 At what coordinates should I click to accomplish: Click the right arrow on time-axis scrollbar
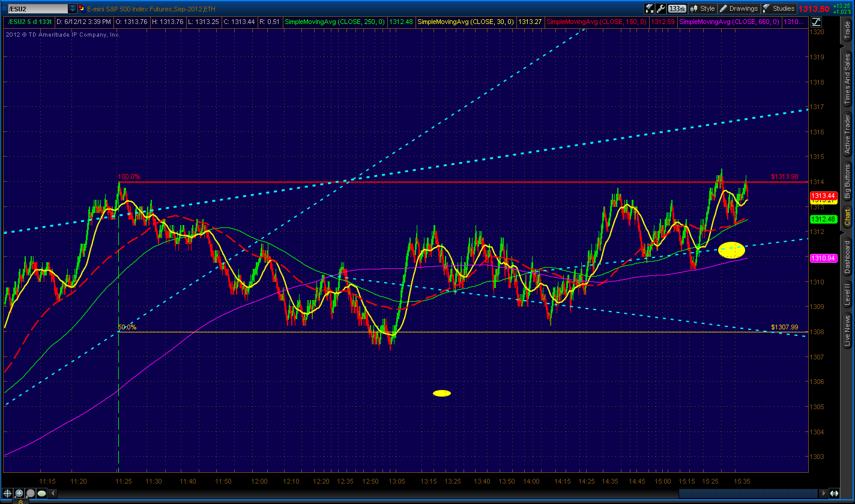(x=824, y=493)
